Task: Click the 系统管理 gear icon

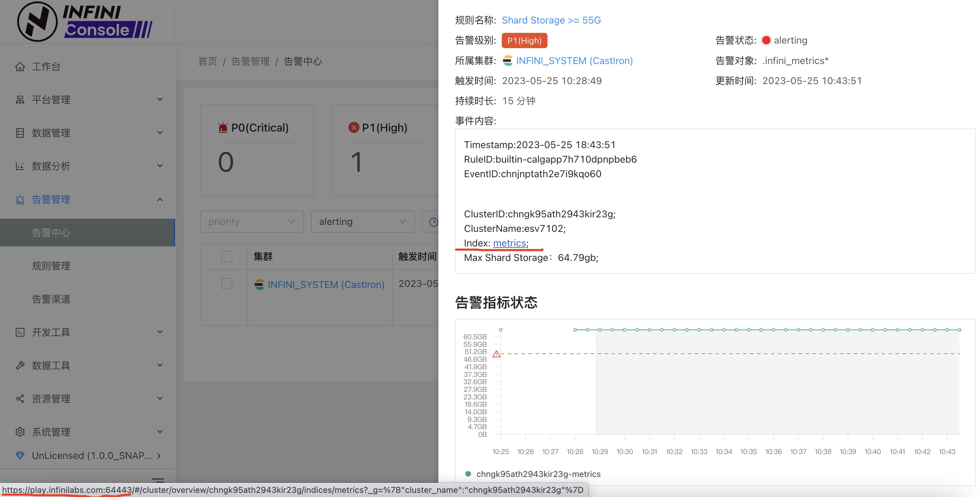Action: point(20,432)
